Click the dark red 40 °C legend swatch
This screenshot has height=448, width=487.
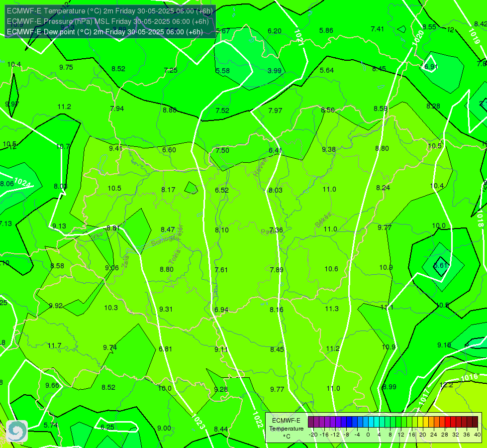click(x=475, y=422)
